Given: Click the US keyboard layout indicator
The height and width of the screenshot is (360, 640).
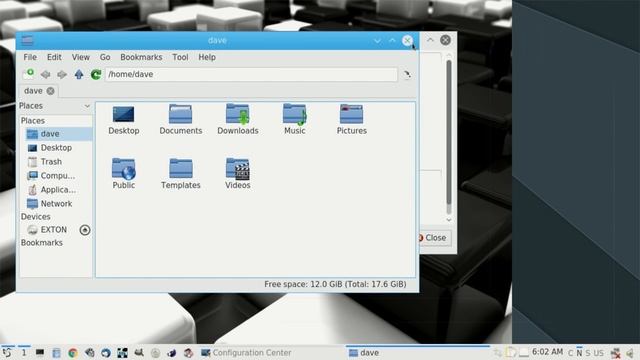Looking at the screenshot, I should pyautogui.click(x=598, y=353).
